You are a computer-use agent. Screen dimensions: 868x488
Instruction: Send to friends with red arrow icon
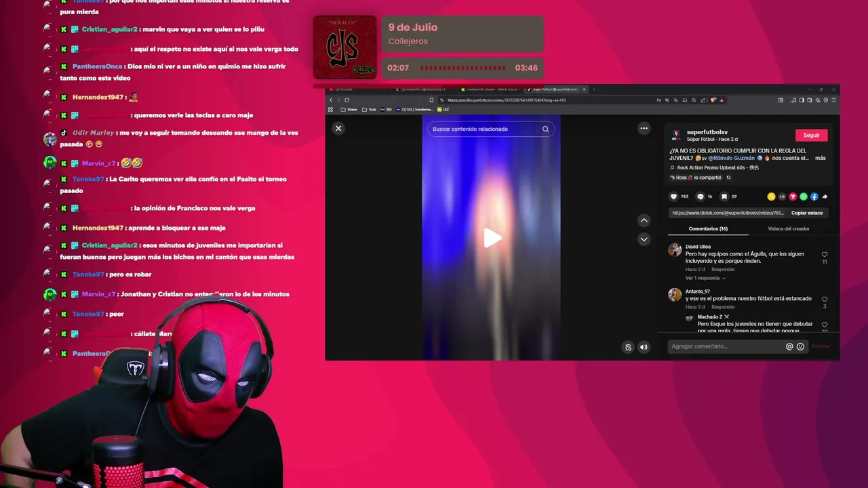point(793,197)
